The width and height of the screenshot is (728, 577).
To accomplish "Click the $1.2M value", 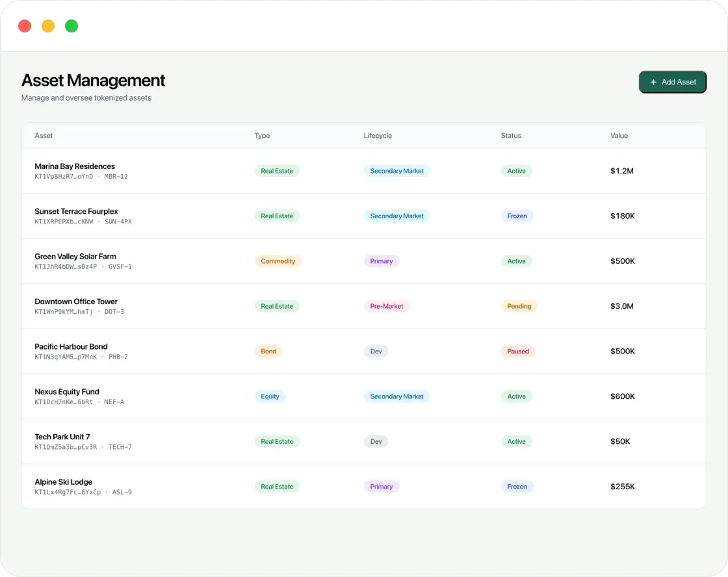I will coord(621,171).
